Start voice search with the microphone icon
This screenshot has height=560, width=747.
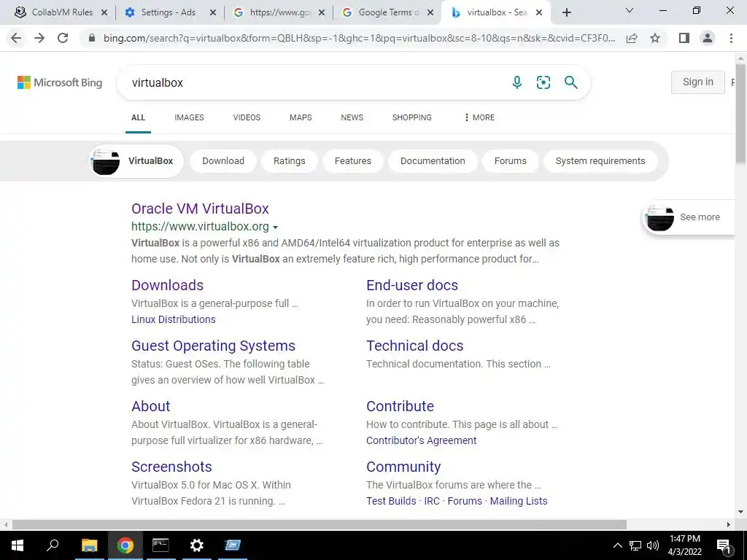(517, 82)
